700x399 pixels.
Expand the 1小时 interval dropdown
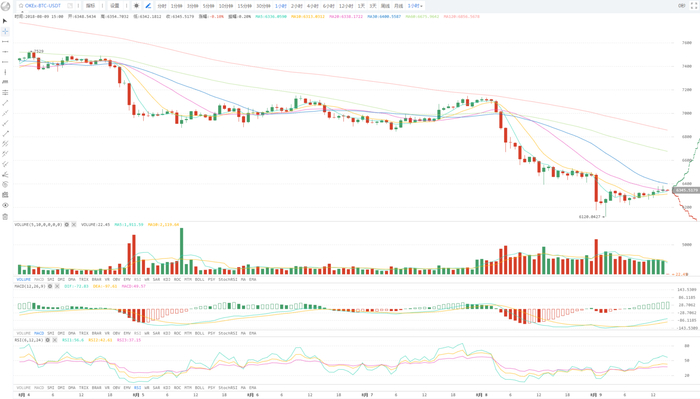pyautogui.click(x=415, y=6)
